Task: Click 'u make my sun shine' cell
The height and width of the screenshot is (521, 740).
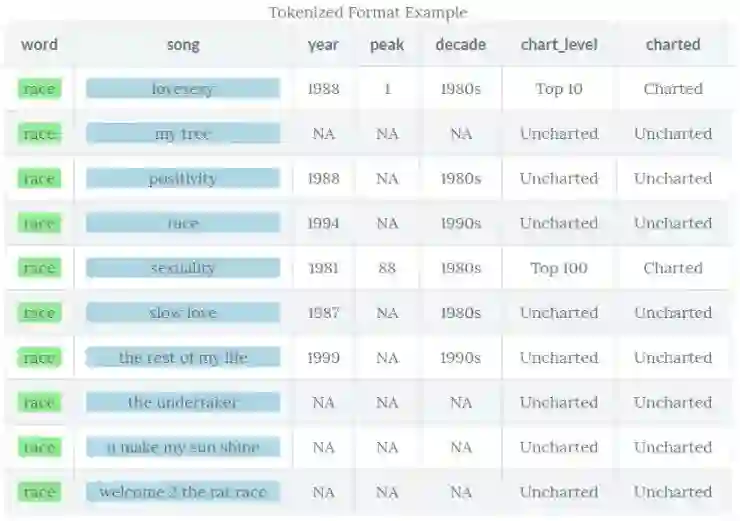Action: [x=183, y=447]
